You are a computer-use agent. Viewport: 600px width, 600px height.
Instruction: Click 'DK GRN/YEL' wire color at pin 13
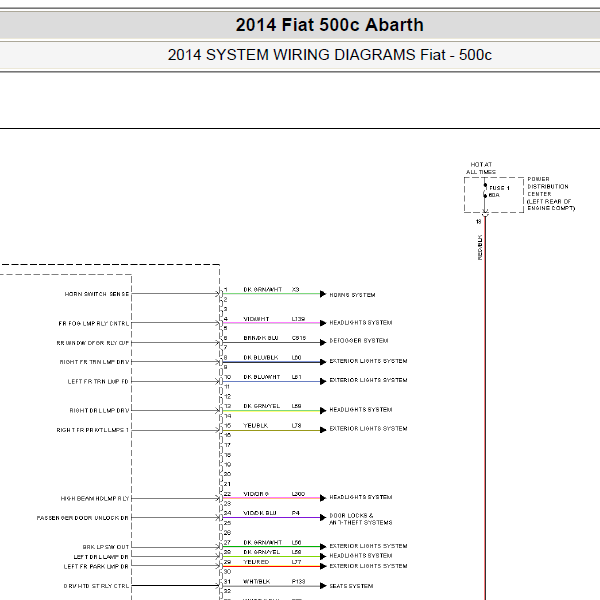click(262, 406)
